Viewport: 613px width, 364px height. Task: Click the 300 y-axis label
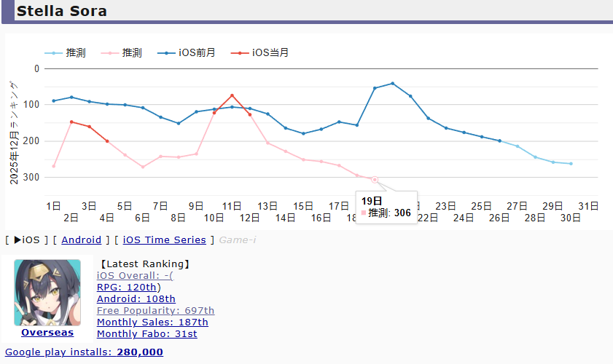pos(31,178)
